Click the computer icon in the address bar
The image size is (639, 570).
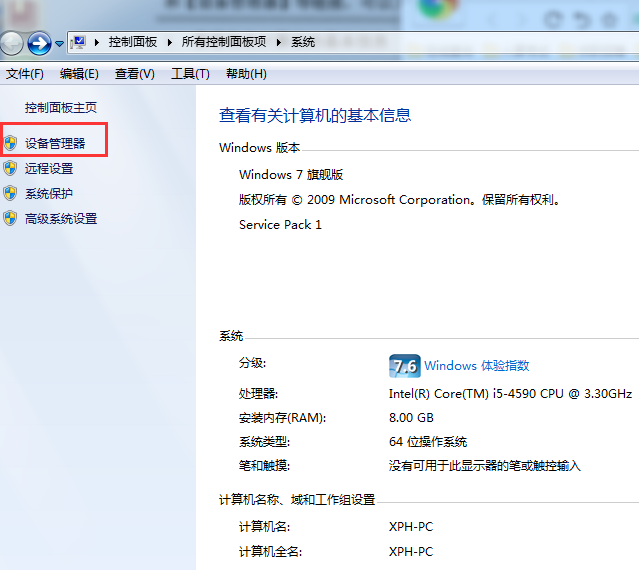[77, 42]
